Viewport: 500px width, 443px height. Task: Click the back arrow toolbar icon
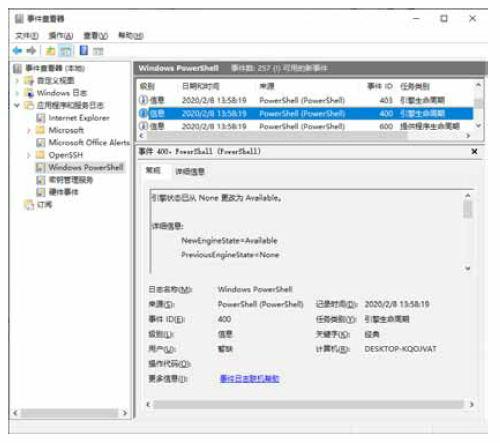pyautogui.click(x=17, y=51)
